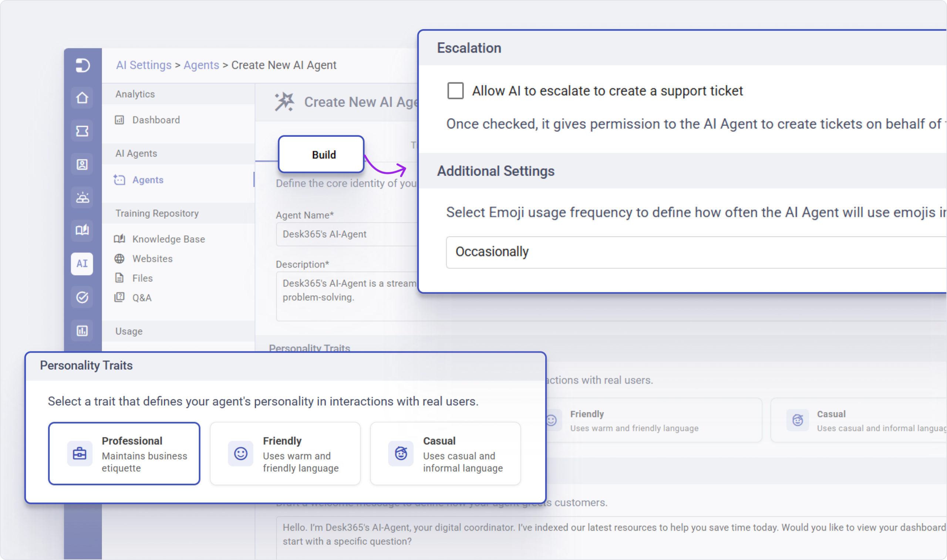The width and height of the screenshot is (947, 560).
Task: Choose the Friendly personality trait card
Action: click(x=285, y=454)
